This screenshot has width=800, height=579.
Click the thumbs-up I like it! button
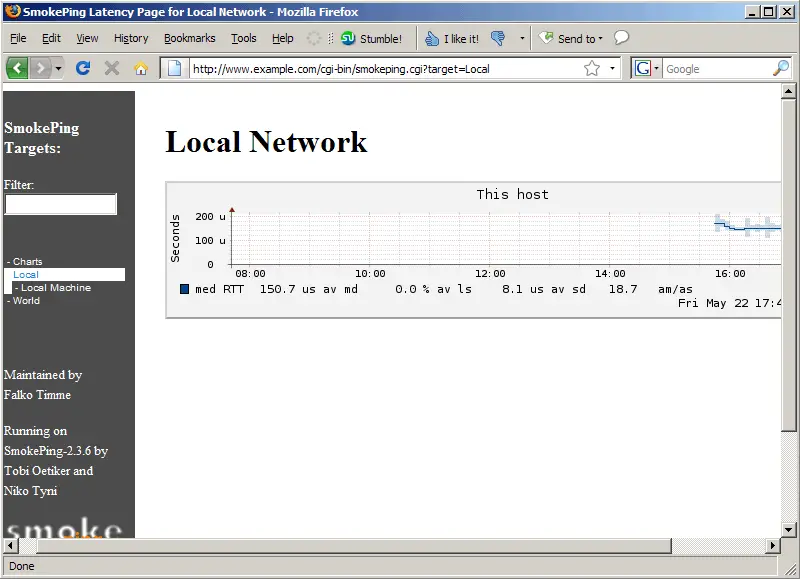point(452,39)
